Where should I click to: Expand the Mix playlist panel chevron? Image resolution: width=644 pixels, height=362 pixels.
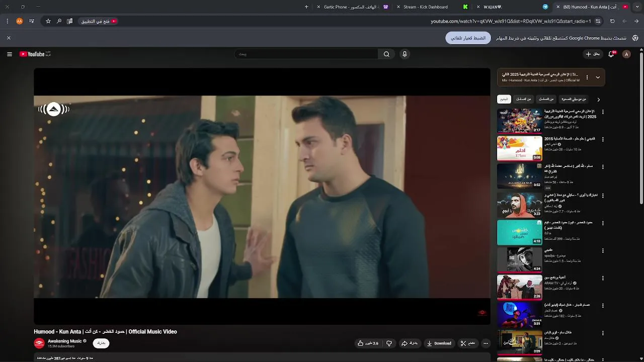tap(598, 77)
